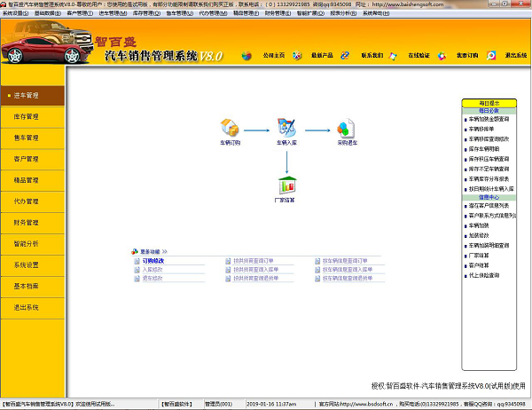The height and width of the screenshot is (410, 532).
Task: Click 退出系统 in the left sidebar
Action: [33, 308]
